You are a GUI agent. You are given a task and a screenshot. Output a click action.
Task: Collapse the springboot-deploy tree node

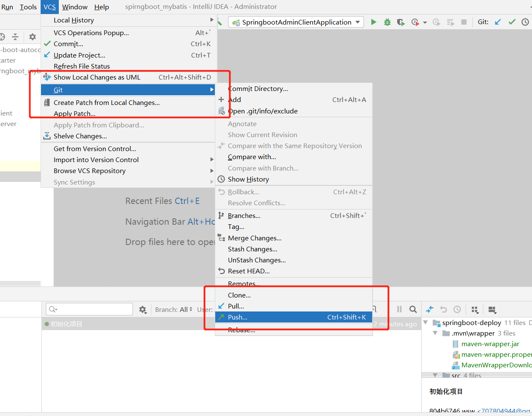[x=425, y=322]
